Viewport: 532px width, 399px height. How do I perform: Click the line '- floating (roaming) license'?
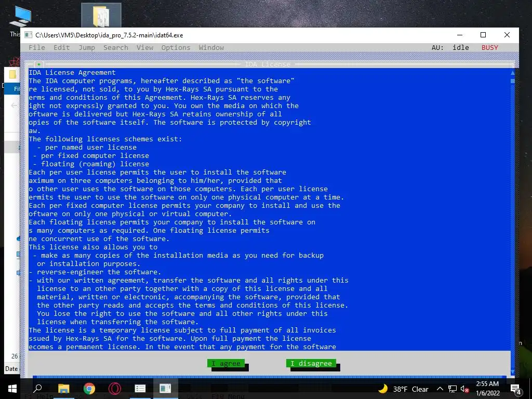point(90,164)
